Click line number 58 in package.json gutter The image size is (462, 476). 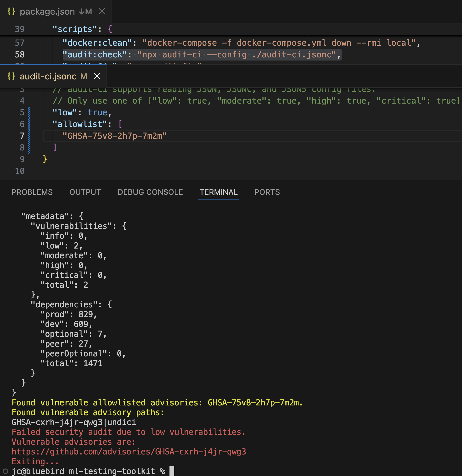click(20, 55)
